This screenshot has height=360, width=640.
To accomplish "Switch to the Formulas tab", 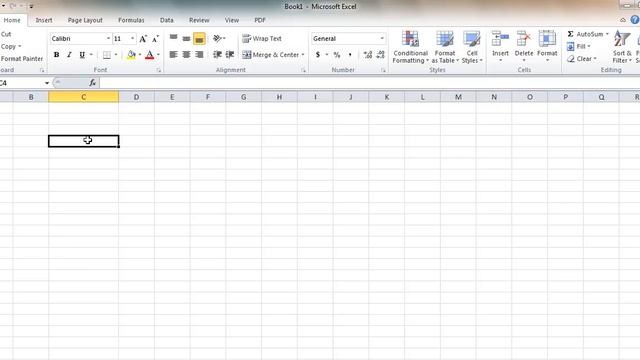I will pyautogui.click(x=131, y=20).
